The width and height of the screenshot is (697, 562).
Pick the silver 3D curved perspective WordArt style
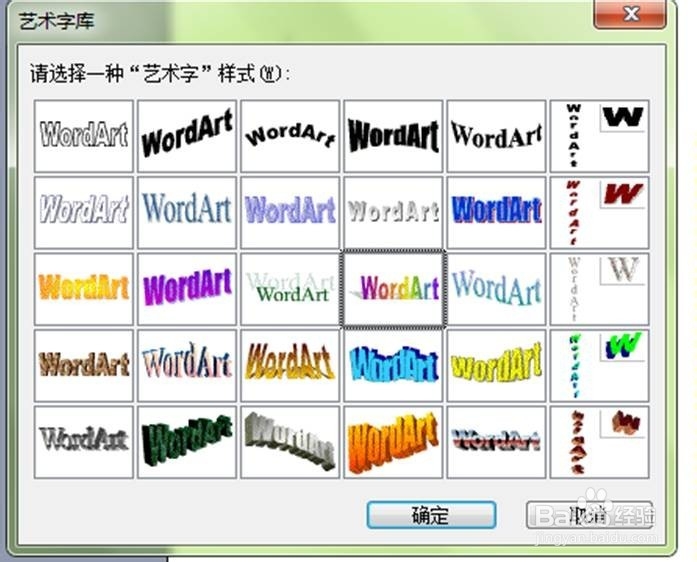(x=290, y=442)
